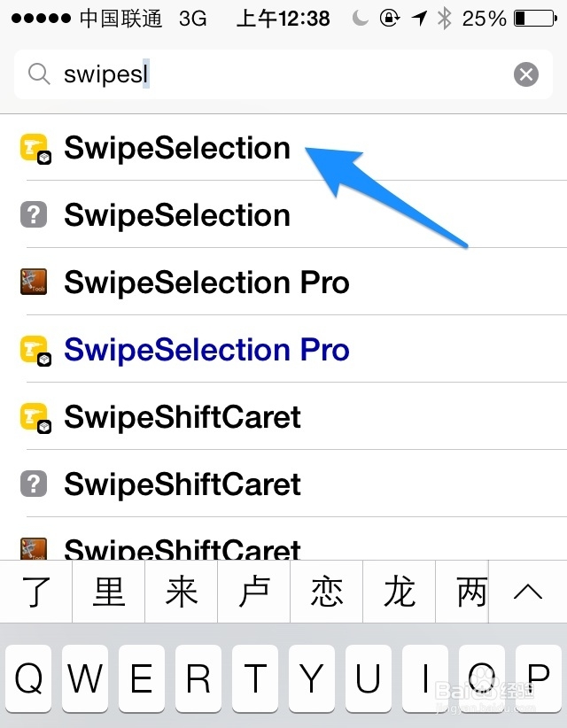Focus the search field containing swipesl
The image size is (567, 728).
[283, 74]
